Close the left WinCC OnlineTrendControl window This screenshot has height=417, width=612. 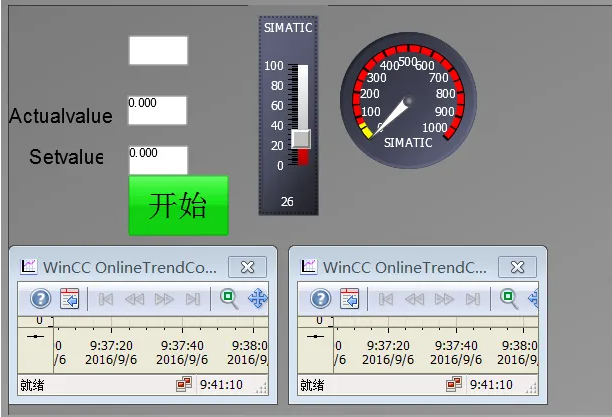[247, 267]
